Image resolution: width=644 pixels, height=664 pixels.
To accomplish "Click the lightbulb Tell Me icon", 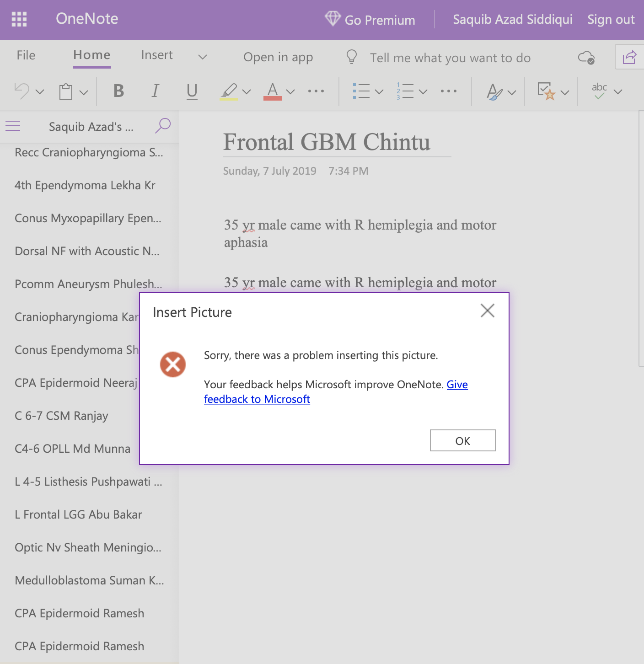I will [352, 57].
